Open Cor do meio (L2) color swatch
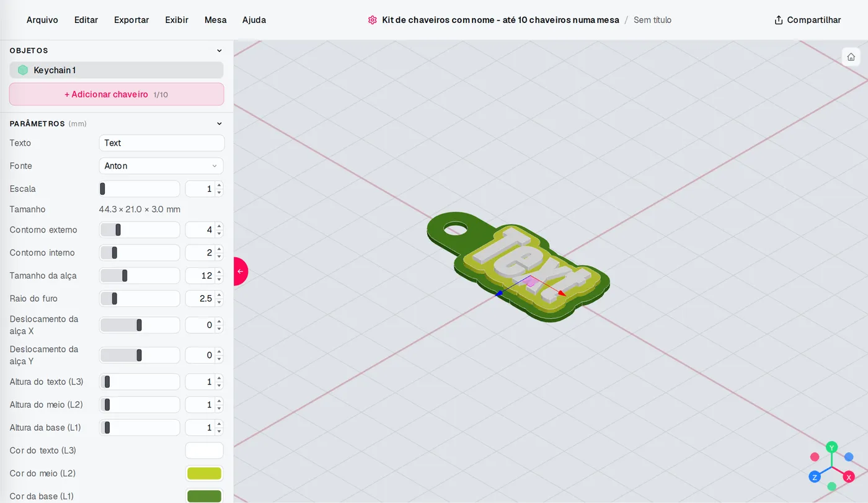 point(204,473)
